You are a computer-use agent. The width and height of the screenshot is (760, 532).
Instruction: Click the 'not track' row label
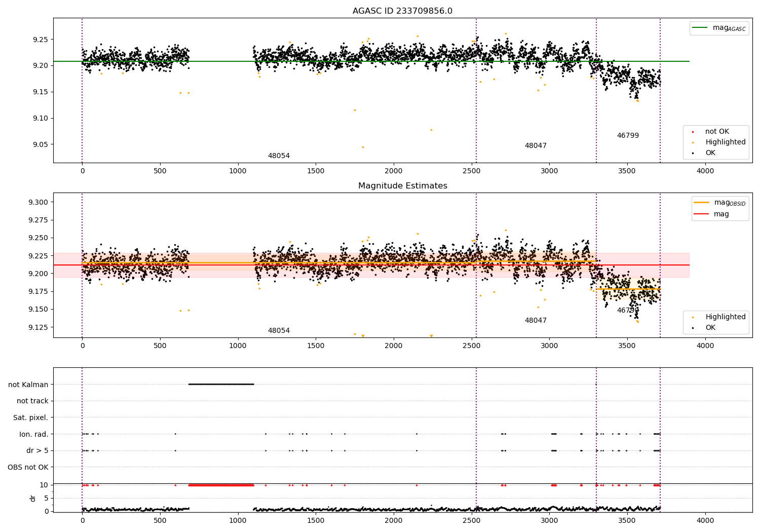tap(32, 401)
